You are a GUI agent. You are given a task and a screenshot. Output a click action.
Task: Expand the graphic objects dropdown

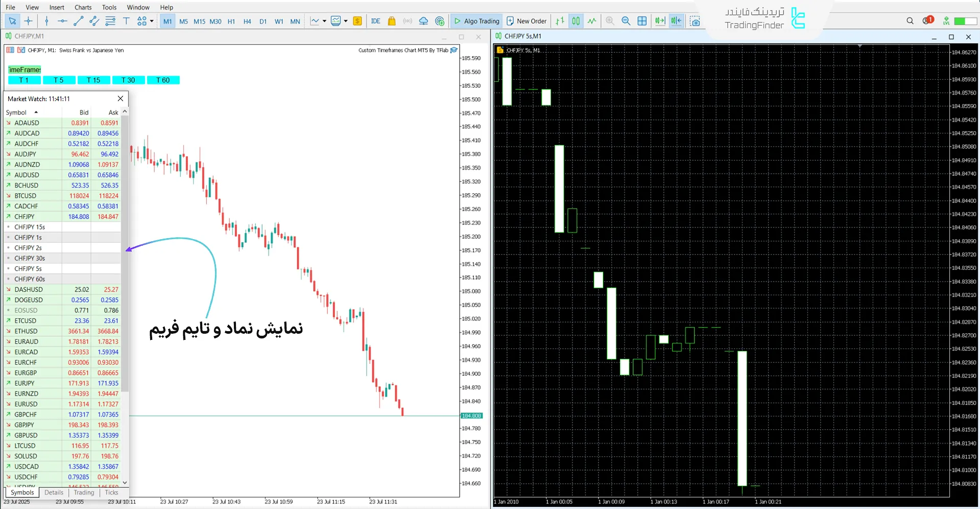tap(152, 21)
